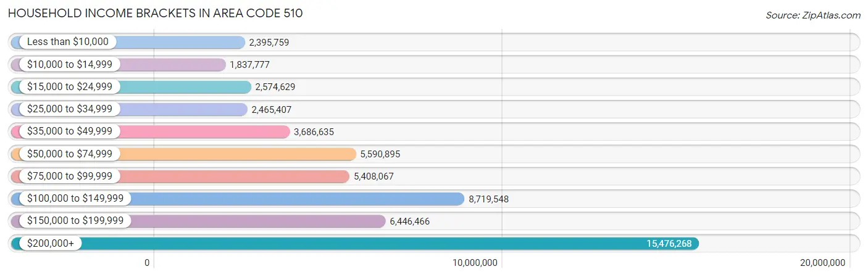Click the 6,446,466 value label
This screenshot has height=277, width=868.
[409, 221]
